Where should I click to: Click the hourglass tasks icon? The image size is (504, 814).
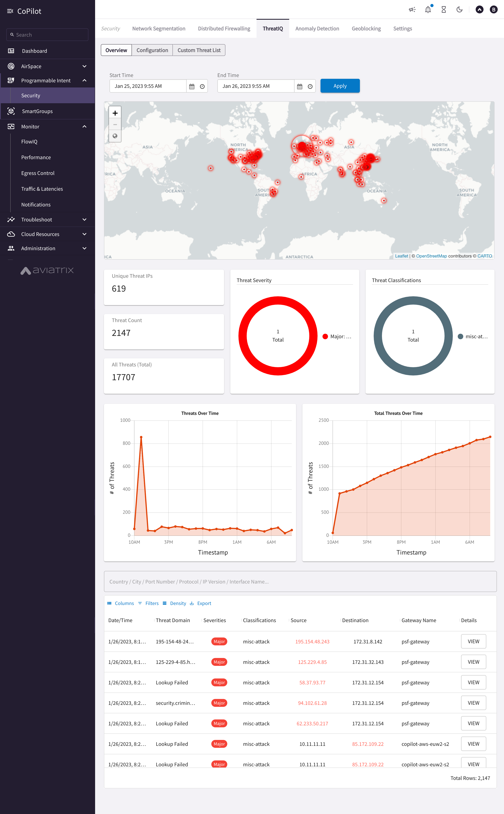[x=444, y=10]
